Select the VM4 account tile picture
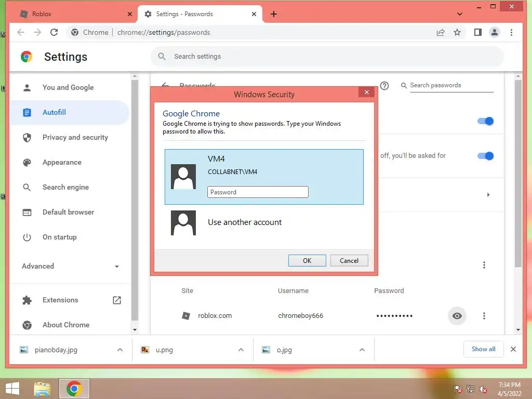This screenshot has height=399, width=532. click(183, 177)
